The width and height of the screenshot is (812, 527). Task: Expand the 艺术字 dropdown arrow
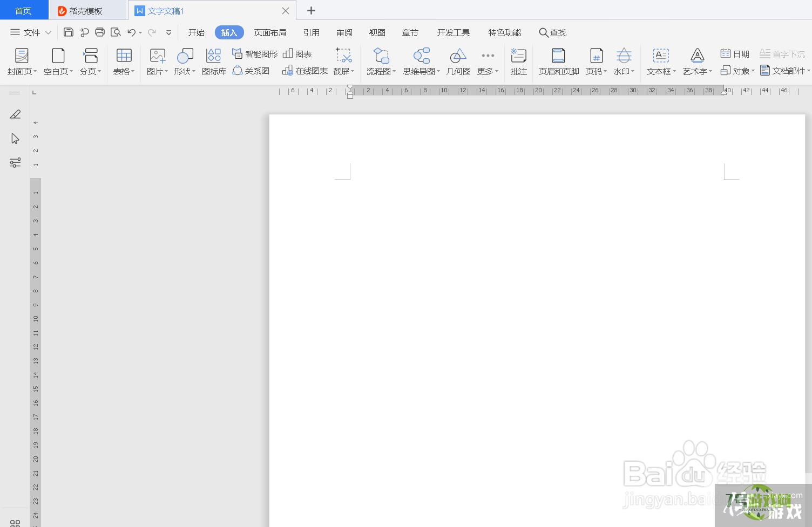[x=710, y=71]
